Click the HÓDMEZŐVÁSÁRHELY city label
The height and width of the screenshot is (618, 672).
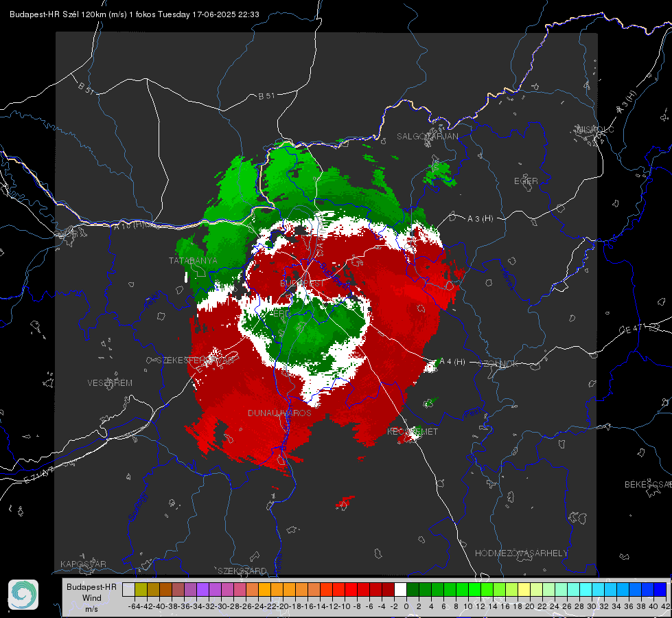click(x=522, y=553)
